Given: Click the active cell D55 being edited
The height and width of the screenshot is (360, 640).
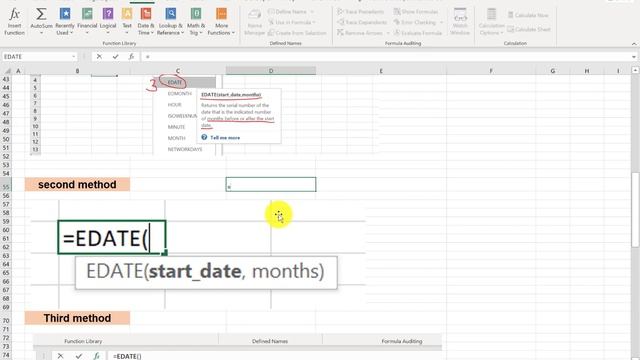Looking at the screenshot, I should (271, 184).
